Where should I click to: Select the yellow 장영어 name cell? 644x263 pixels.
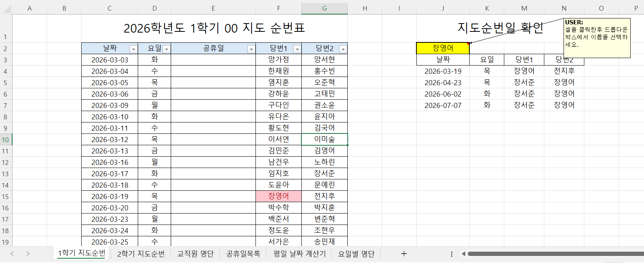pyautogui.click(x=443, y=48)
